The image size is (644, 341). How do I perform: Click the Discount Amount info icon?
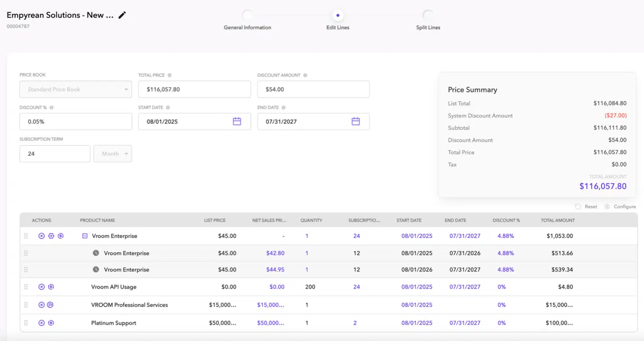(305, 75)
